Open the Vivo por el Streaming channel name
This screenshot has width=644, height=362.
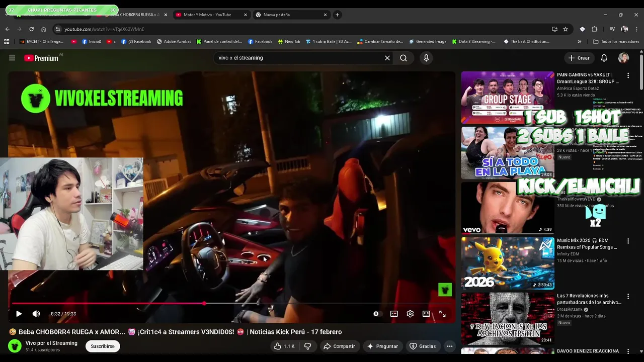pyautogui.click(x=51, y=343)
